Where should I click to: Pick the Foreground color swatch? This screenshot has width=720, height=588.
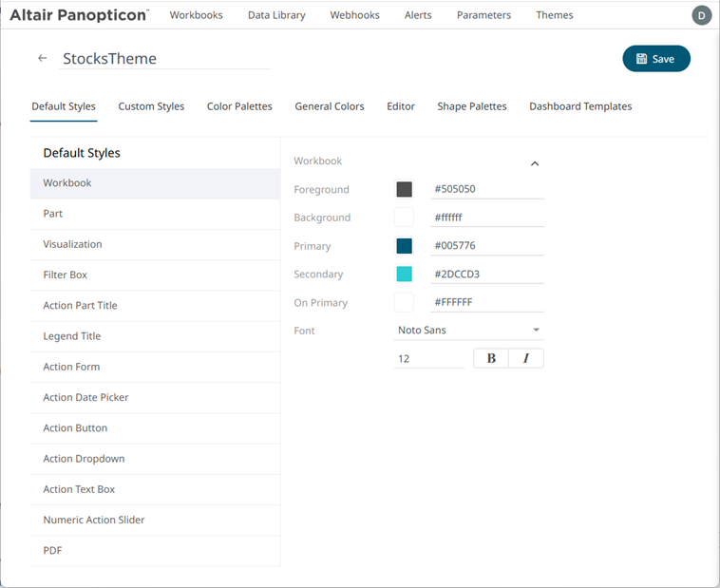pos(405,189)
